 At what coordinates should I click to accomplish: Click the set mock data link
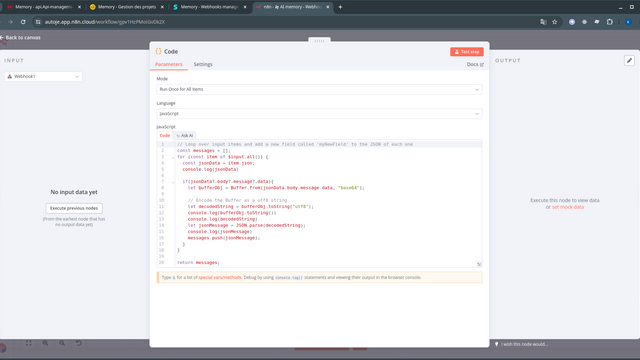[568, 207]
